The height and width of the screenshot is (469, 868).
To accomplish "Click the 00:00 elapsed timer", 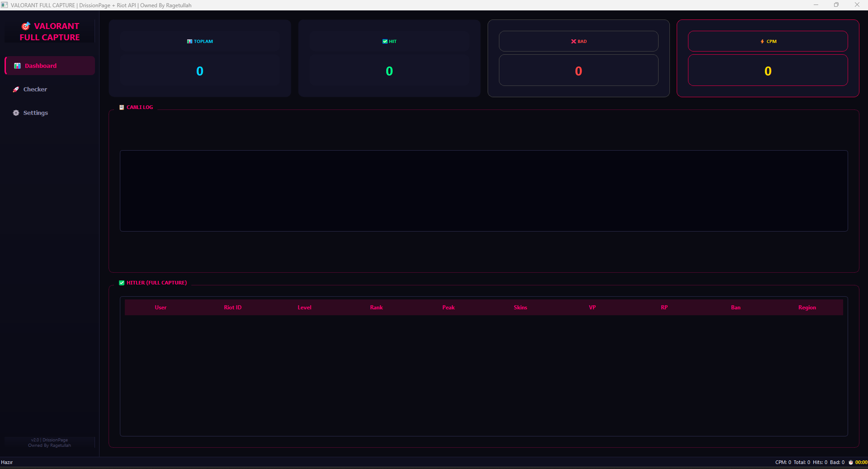I will click(x=861, y=462).
